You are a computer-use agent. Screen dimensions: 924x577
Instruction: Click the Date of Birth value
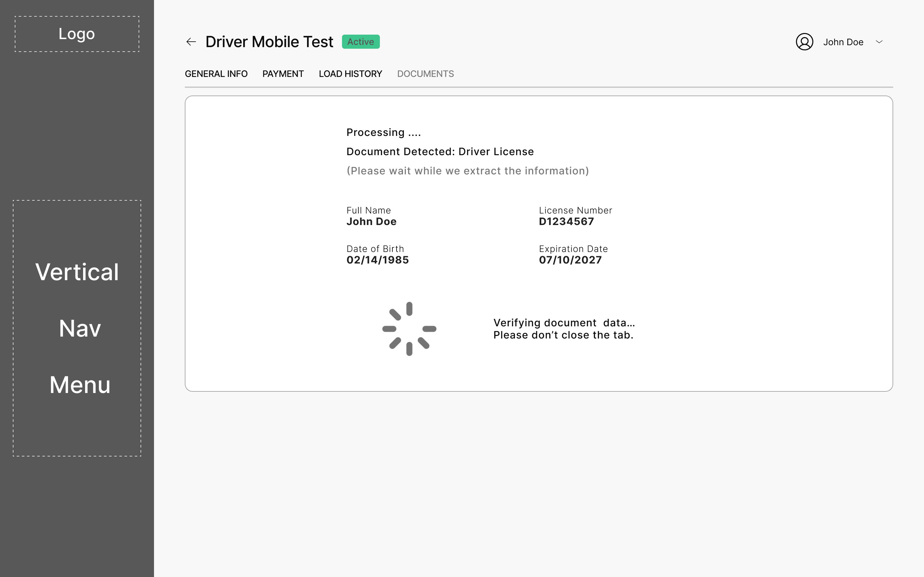377,260
